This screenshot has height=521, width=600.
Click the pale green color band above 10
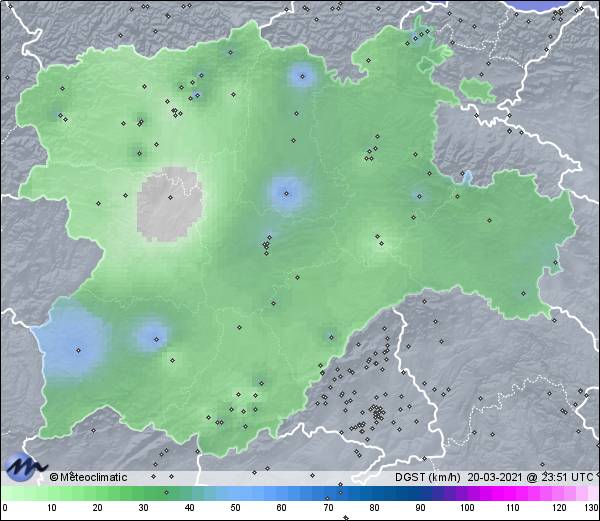coord(52,493)
